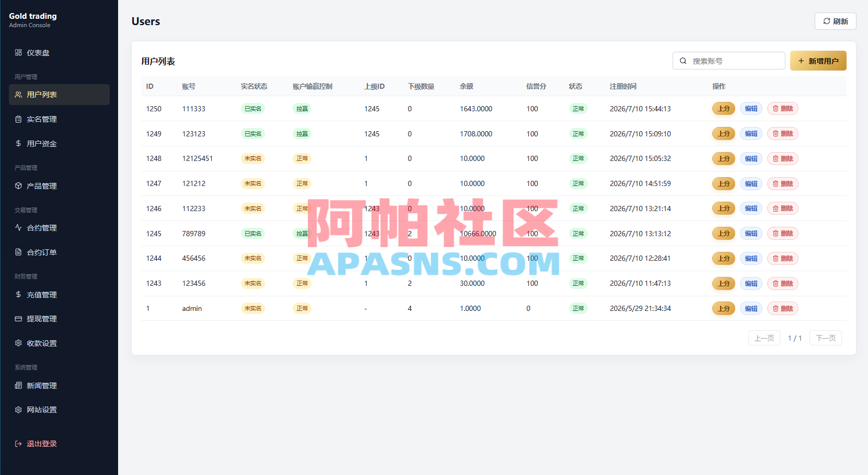Screen dimensions: 868x475
Task: Click the 正常 status badge for account 12125451
Action: point(578,158)
